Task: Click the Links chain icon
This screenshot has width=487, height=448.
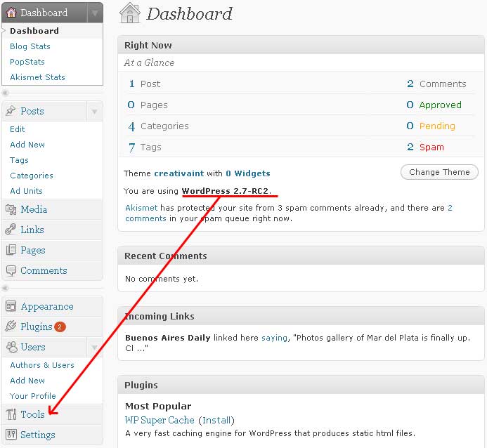Action: coord(11,230)
